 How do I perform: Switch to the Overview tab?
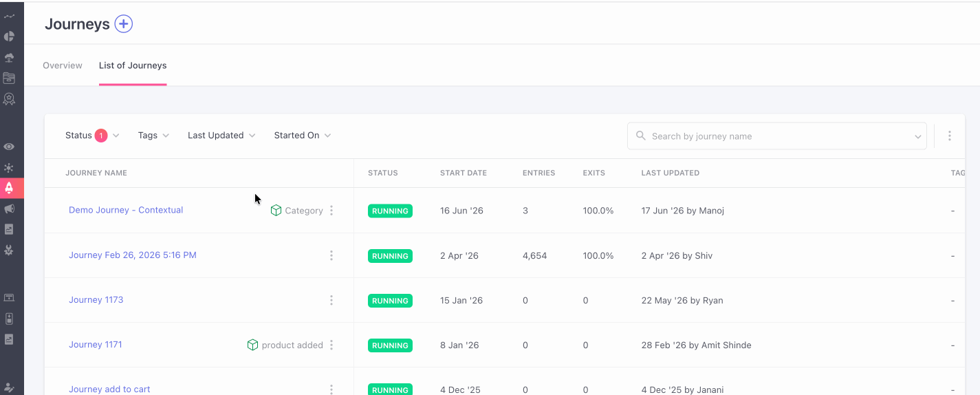63,65
